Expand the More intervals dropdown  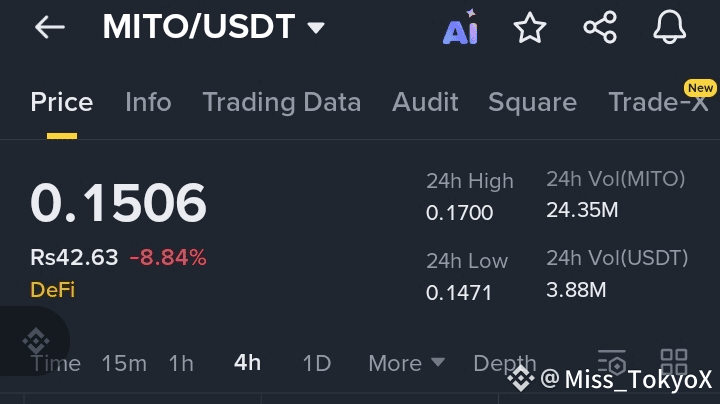[406, 363]
